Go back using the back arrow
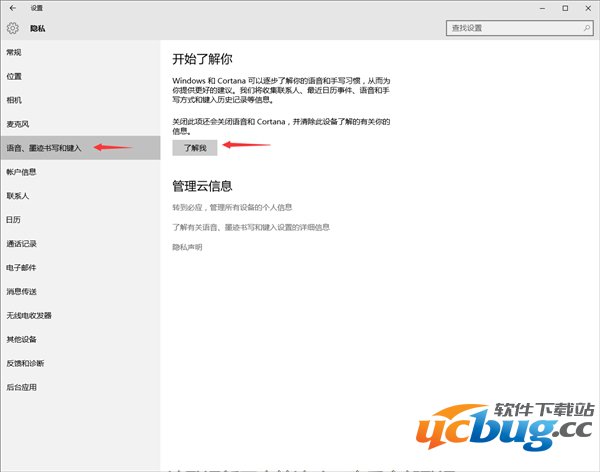Image resolution: width=600 pixels, height=472 pixels. 13,8
